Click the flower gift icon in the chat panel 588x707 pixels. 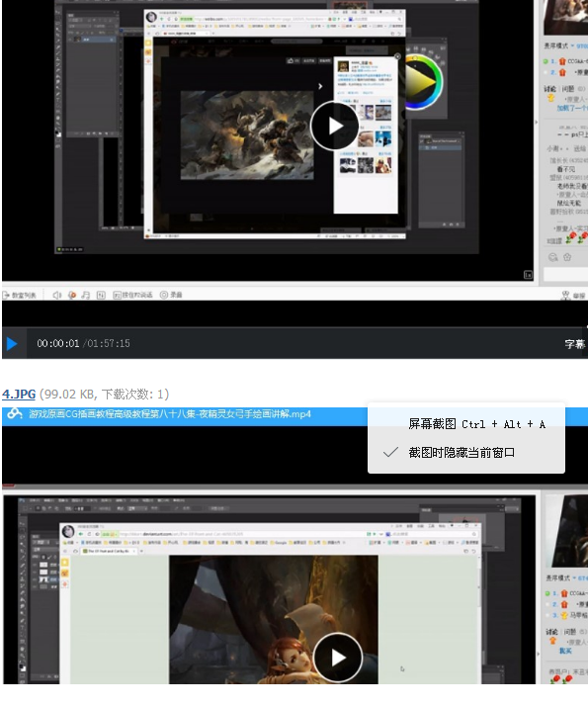[567, 257]
